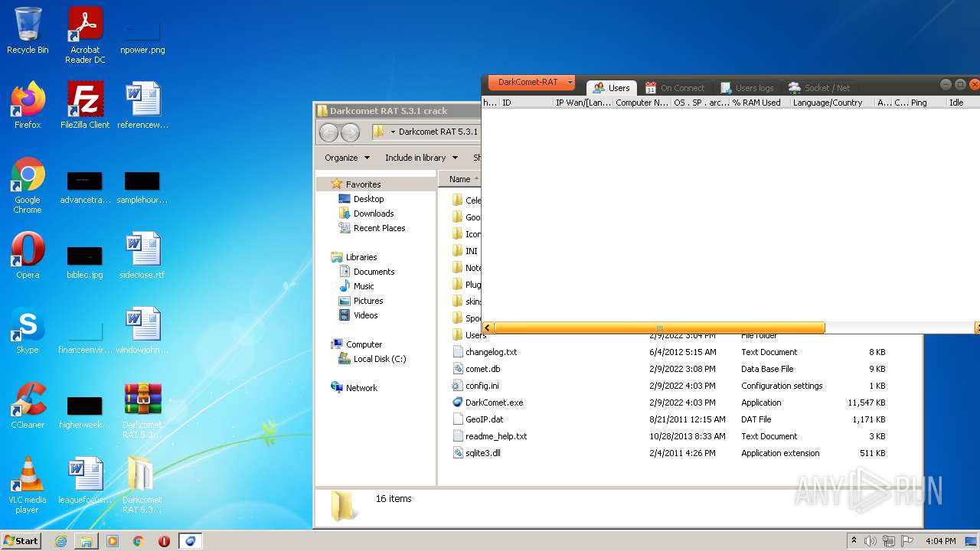Open the Include in library dropdown

(x=421, y=158)
